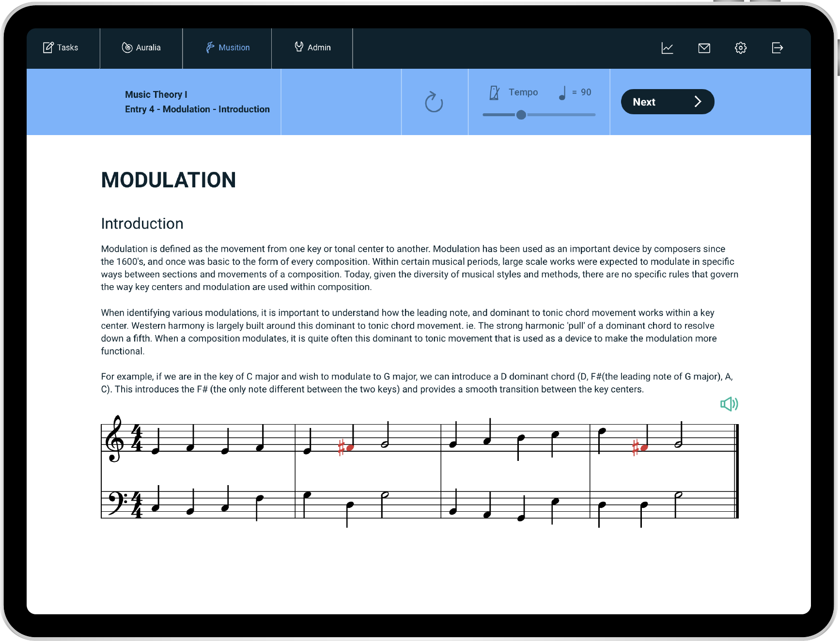
Task: Click the first red F-sharp note
Action: 350,447
